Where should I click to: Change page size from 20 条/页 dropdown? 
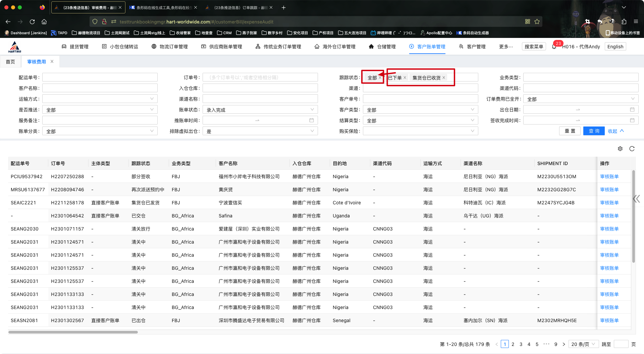pyautogui.click(x=583, y=344)
